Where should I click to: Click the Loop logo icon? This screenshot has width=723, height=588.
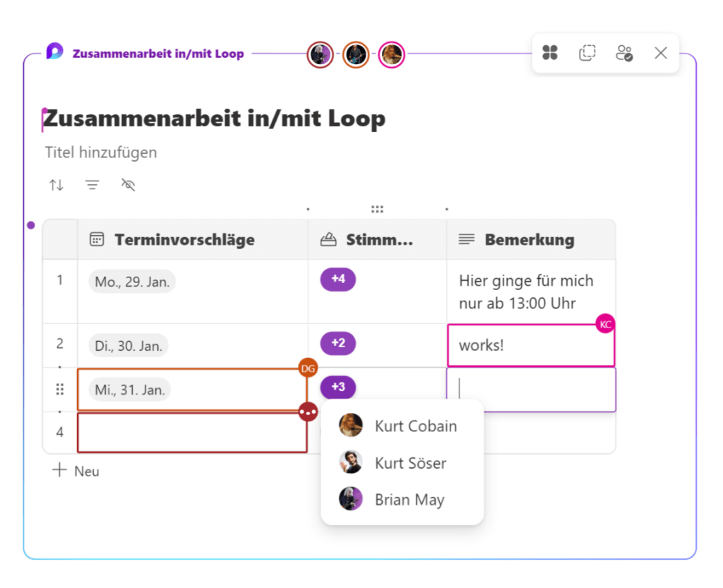pos(54,51)
